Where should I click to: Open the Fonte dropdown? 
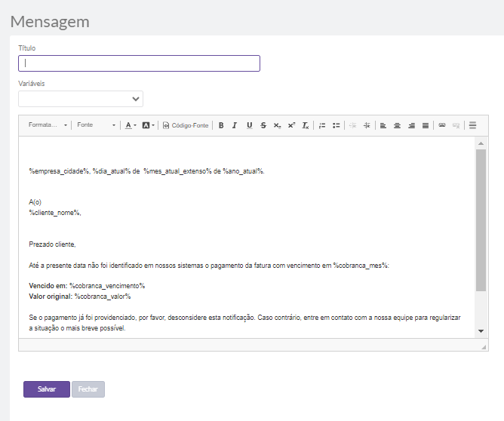pos(96,125)
